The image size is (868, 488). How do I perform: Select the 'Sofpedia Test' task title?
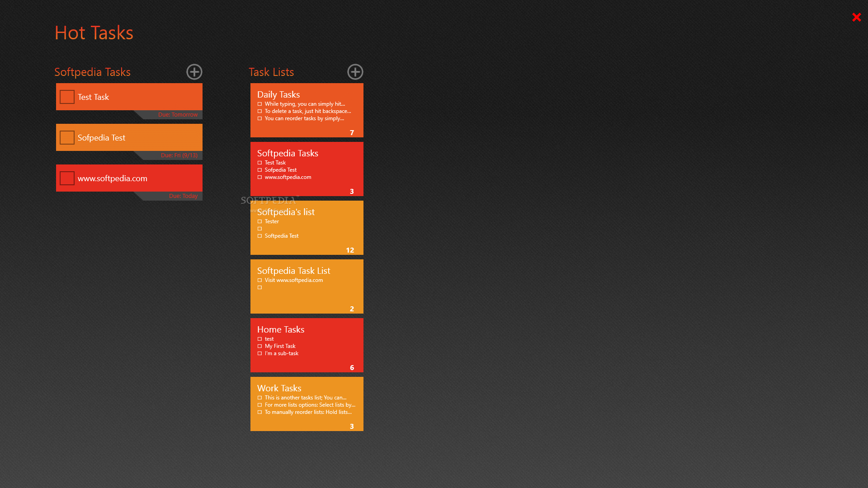point(101,138)
